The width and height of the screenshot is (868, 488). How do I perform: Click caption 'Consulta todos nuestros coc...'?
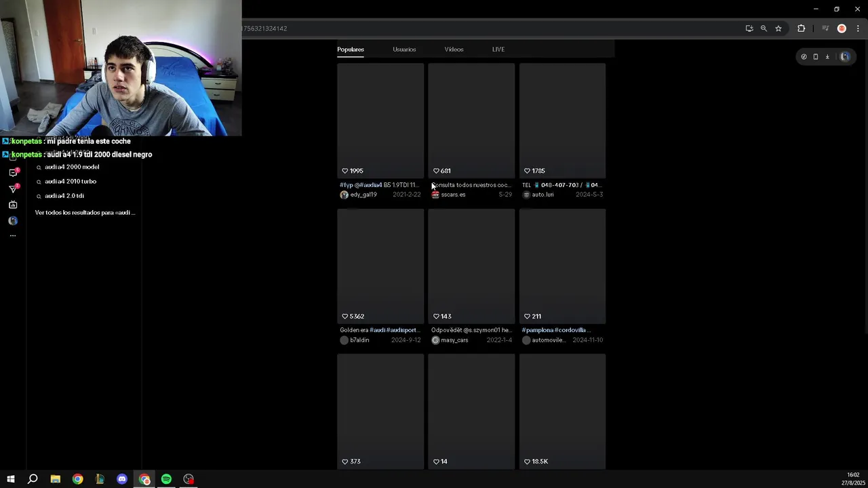click(471, 185)
